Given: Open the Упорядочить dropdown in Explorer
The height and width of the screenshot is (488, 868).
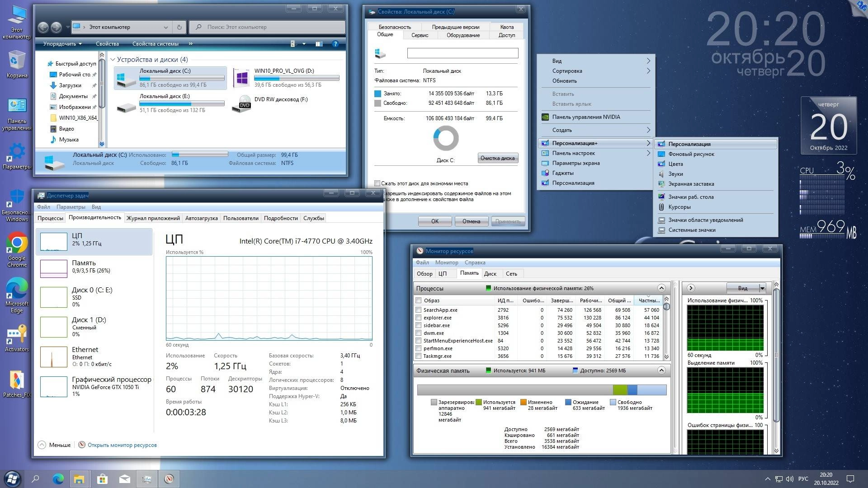Looking at the screenshot, I should [x=61, y=44].
